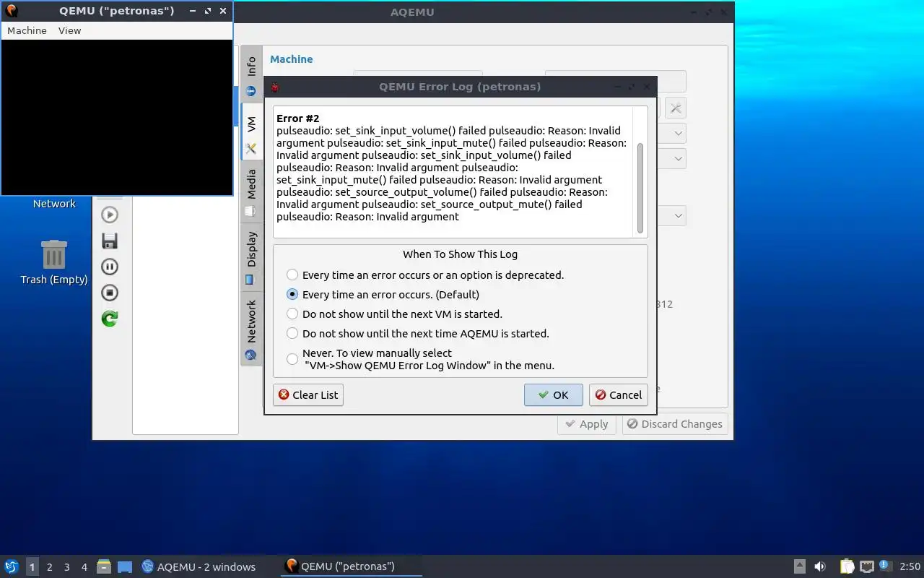Click the 2:50 taskbar clock

point(910,566)
